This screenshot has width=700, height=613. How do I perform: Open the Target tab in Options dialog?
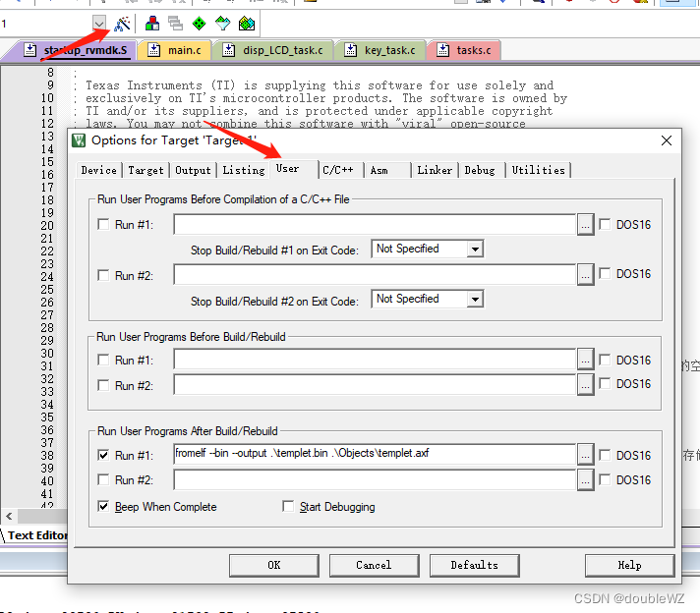click(x=146, y=170)
